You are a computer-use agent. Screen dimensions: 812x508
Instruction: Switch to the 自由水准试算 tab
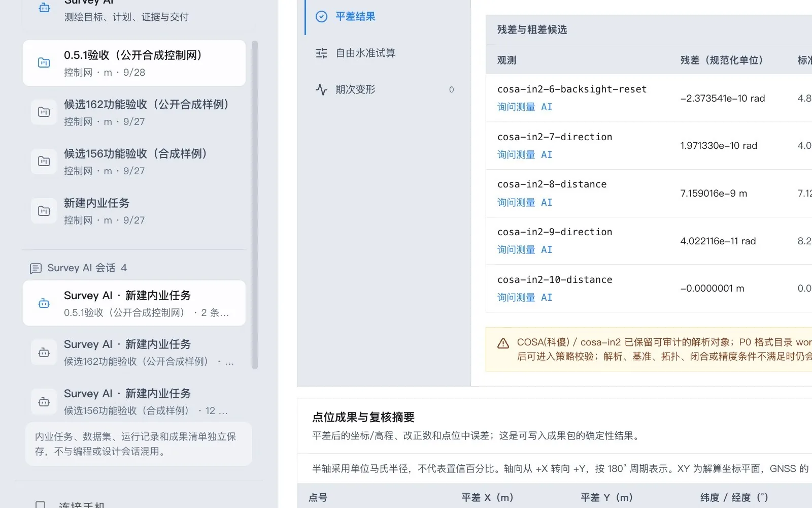click(388, 53)
